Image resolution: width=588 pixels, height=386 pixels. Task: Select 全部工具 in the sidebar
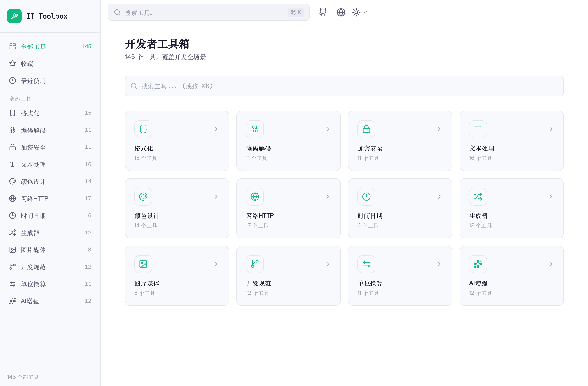[50, 47]
